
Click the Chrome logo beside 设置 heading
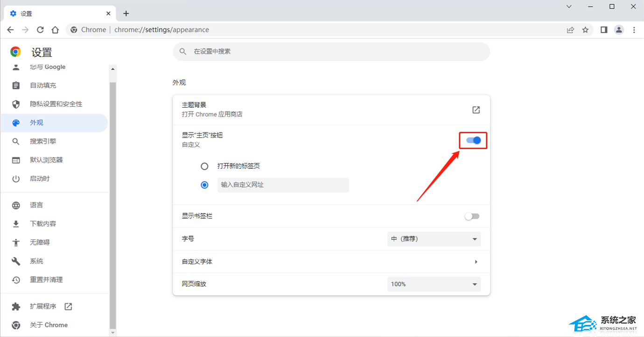point(15,52)
